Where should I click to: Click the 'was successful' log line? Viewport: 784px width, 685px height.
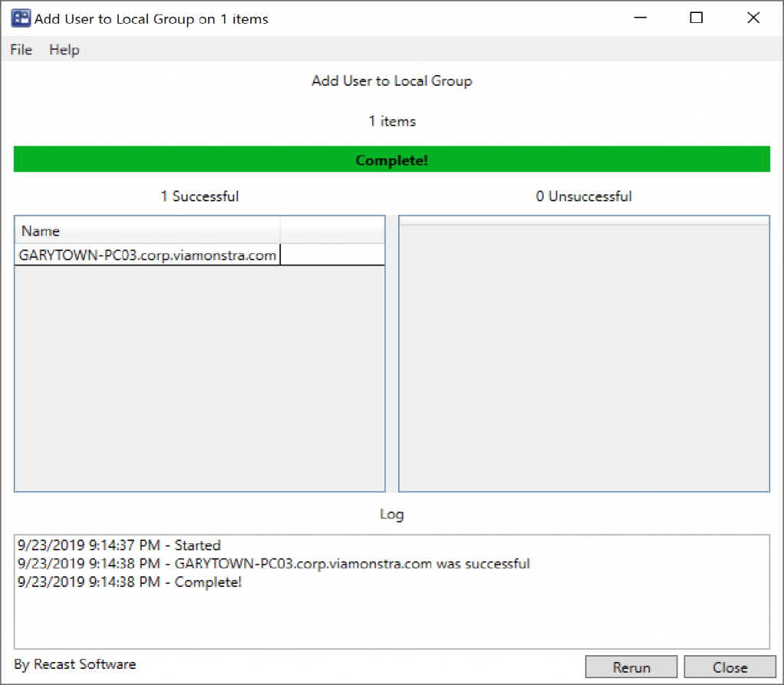tap(273, 564)
